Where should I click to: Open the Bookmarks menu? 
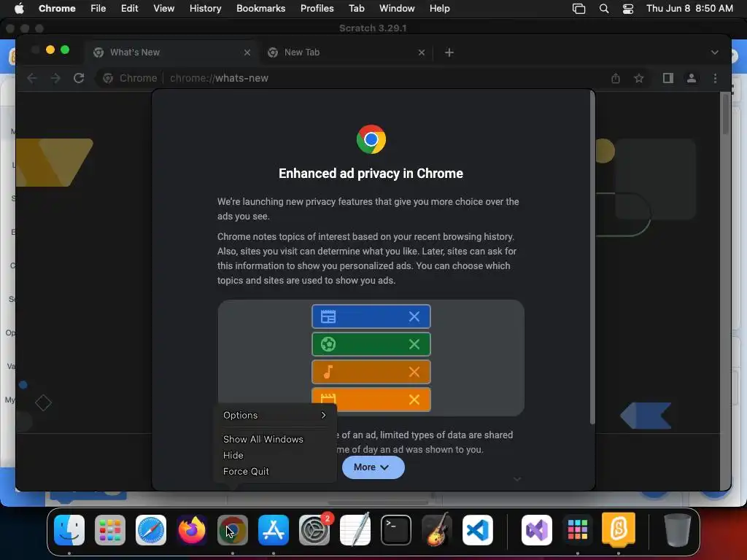pos(260,8)
